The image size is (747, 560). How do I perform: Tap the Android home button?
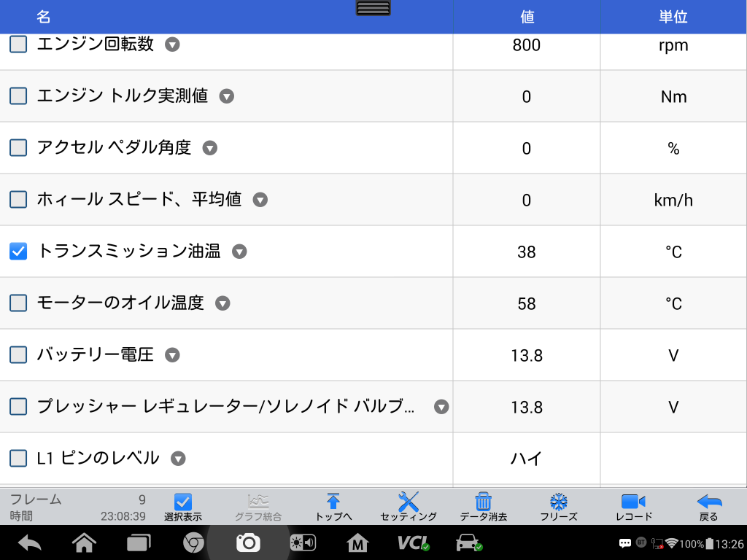pos(84,542)
